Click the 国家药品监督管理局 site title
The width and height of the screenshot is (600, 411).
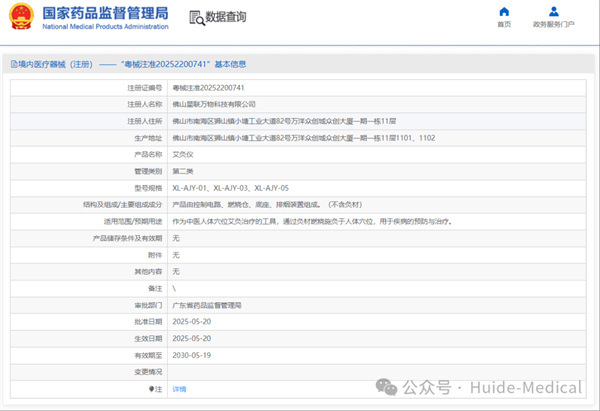tap(105, 13)
